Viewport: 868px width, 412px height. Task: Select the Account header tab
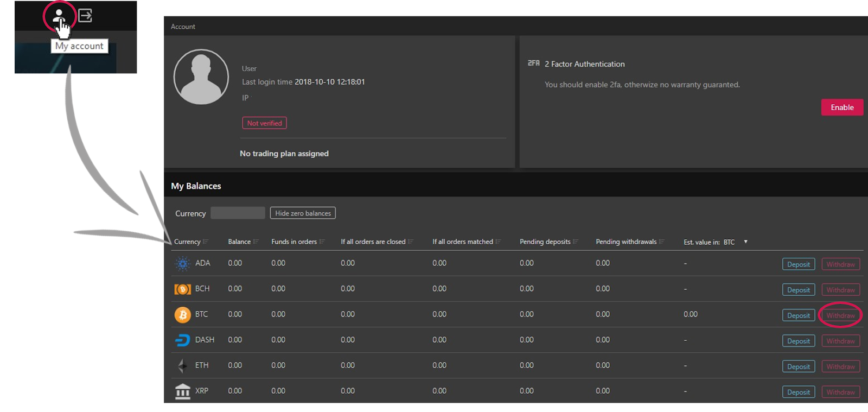(x=183, y=27)
